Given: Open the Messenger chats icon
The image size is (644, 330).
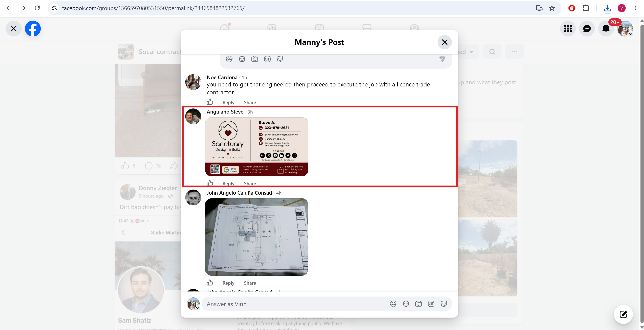Looking at the screenshot, I should 587,29.
